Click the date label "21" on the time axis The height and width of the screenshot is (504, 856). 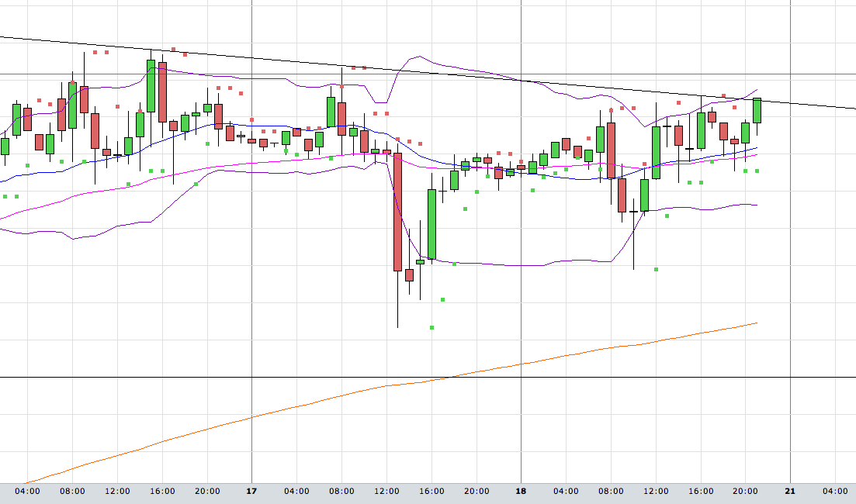coord(790,491)
